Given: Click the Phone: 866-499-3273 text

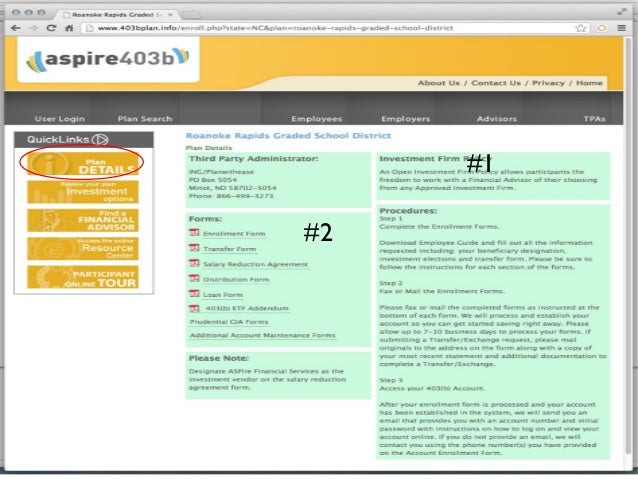Looking at the screenshot, I should (x=231, y=196).
